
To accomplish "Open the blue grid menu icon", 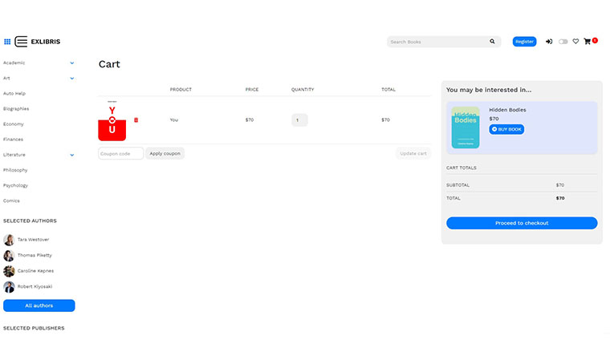I will pos(7,42).
